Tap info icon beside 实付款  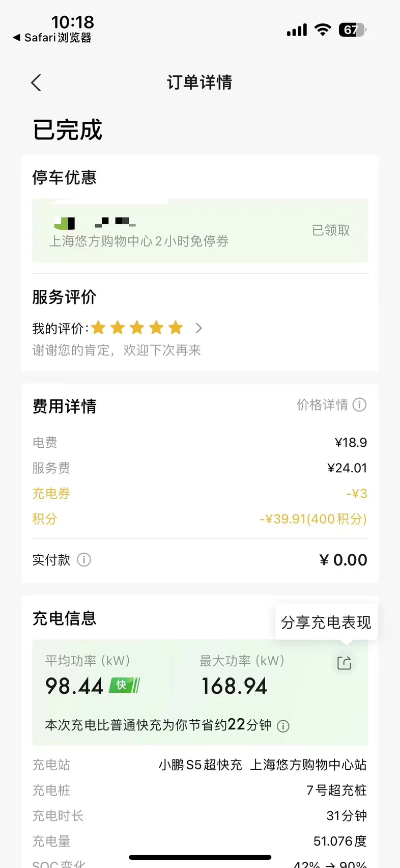tap(84, 560)
